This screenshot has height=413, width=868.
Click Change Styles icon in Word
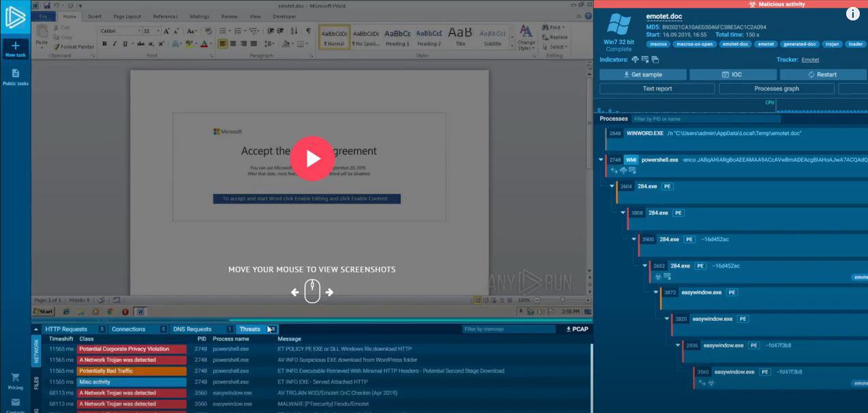(x=526, y=38)
